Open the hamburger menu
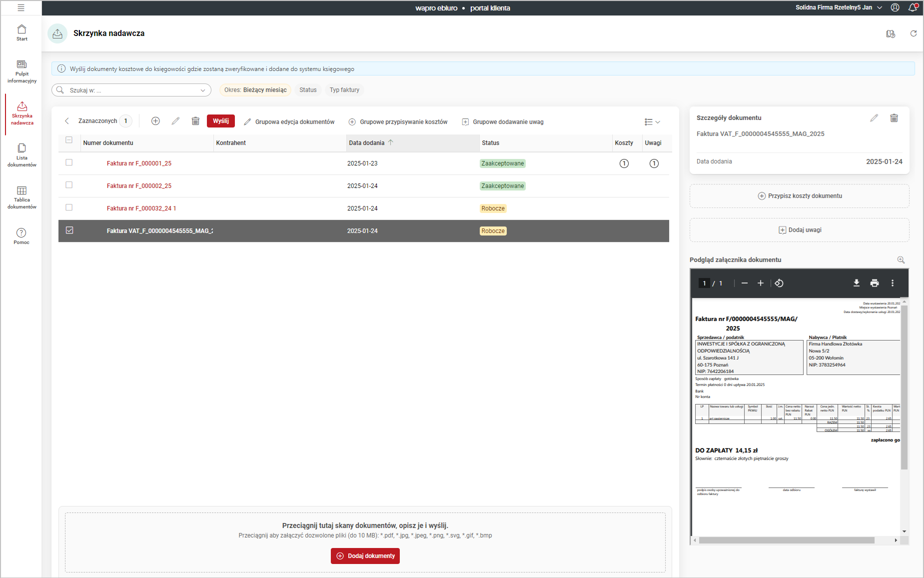Screen dimensions: 924x578 [x=21, y=8]
